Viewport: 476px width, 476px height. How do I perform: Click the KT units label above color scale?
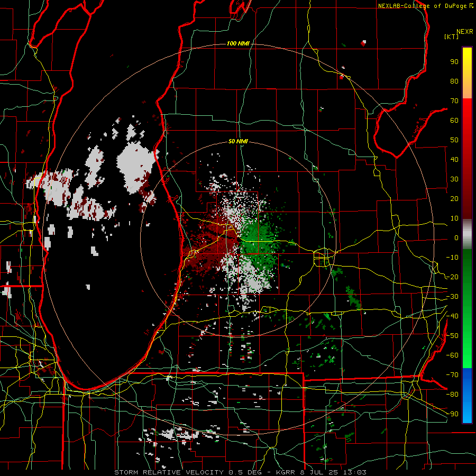(452, 36)
